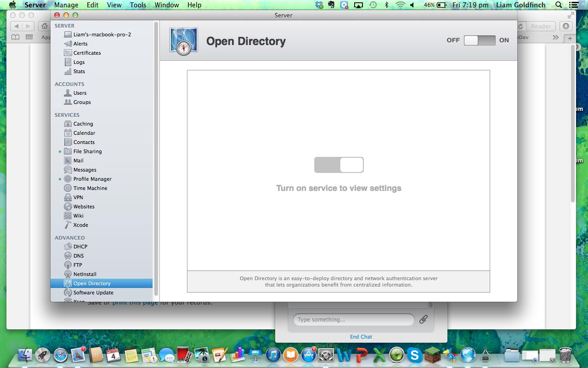Open Notification Center list icon
588x368 pixels.
(573, 5)
